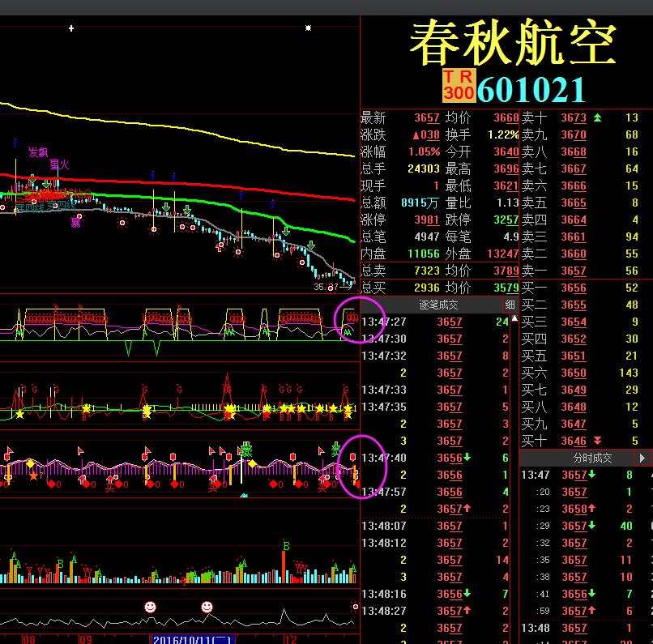653x644 pixels.
Task: Click the 12 label on the time axis
Action: tap(290, 639)
